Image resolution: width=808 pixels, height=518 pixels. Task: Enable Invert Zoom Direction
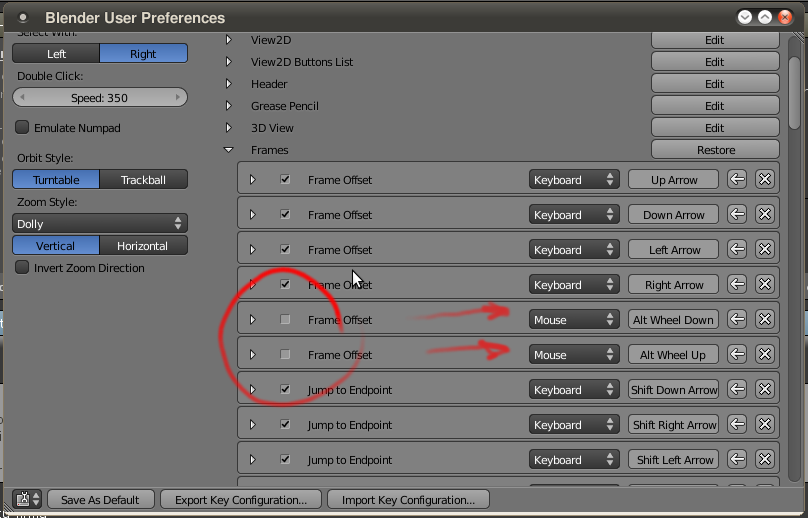[23, 268]
